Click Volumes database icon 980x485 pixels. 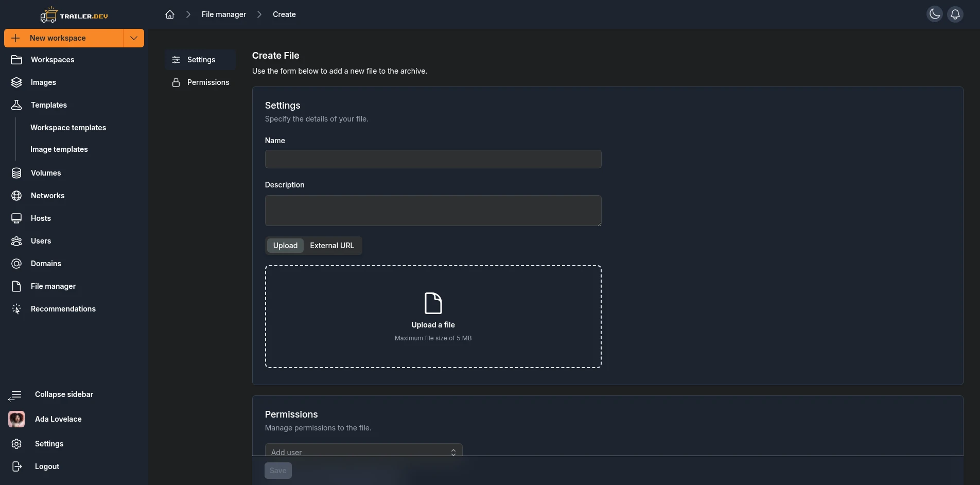tap(16, 173)
